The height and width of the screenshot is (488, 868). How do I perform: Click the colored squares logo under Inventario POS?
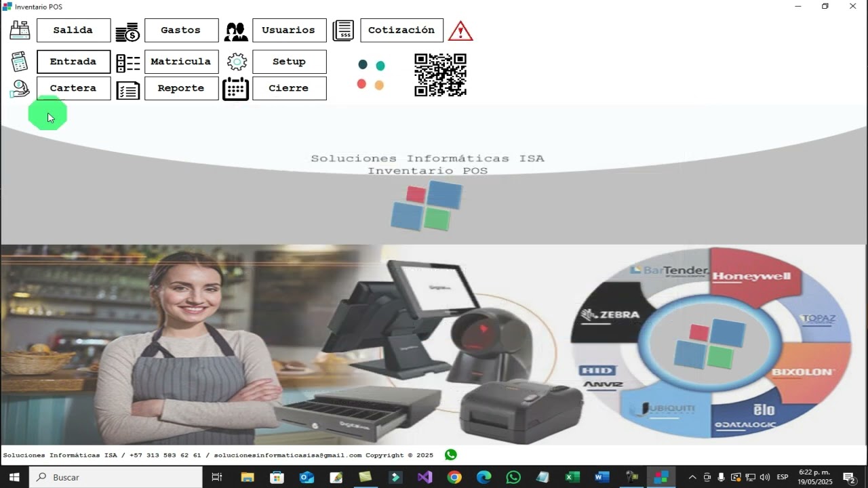pyautogui.click(x=427, y=205)
